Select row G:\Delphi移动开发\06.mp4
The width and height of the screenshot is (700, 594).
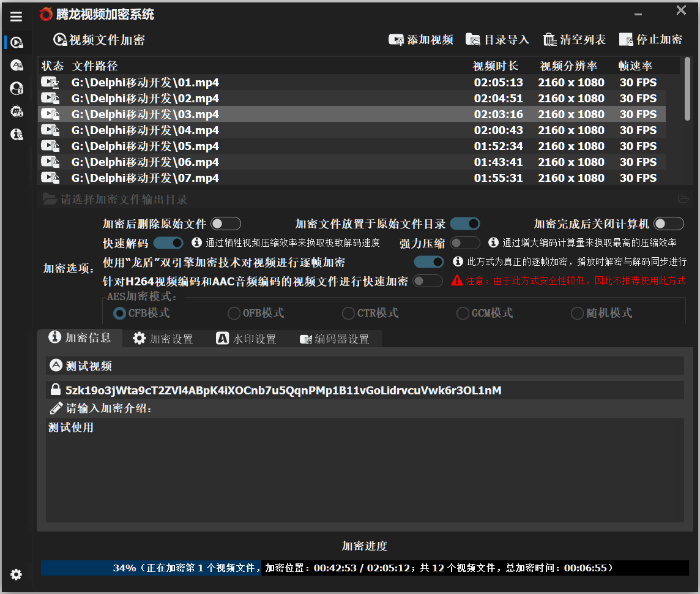352,162
